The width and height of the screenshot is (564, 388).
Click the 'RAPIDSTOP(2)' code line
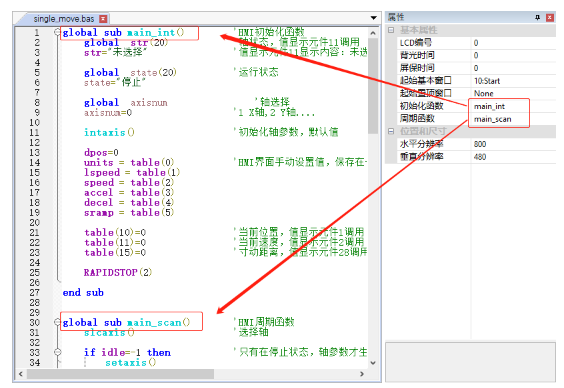[118, 273]
